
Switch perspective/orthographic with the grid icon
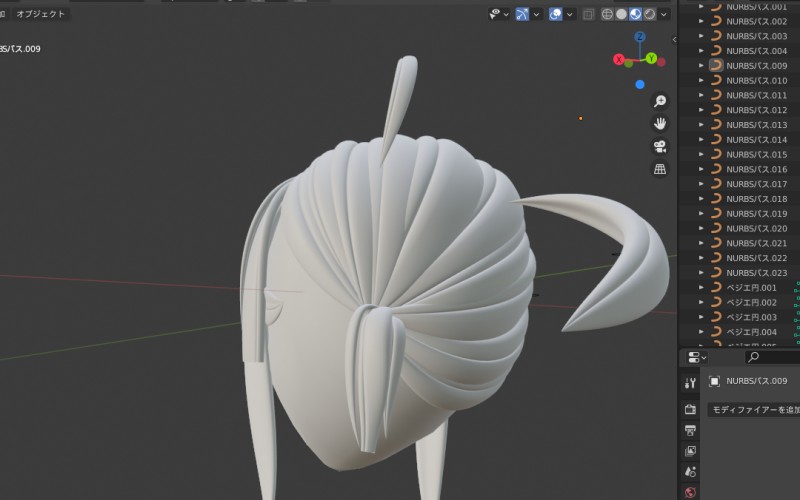coord(660,169)
